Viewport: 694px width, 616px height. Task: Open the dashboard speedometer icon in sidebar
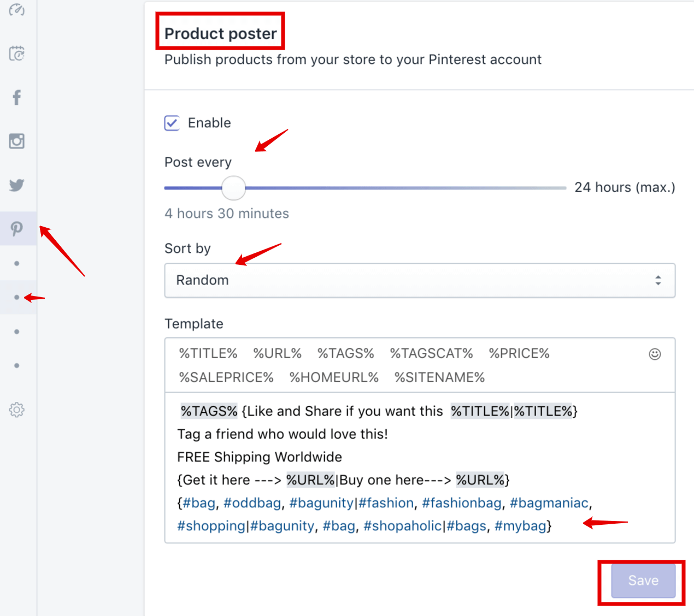17,10
